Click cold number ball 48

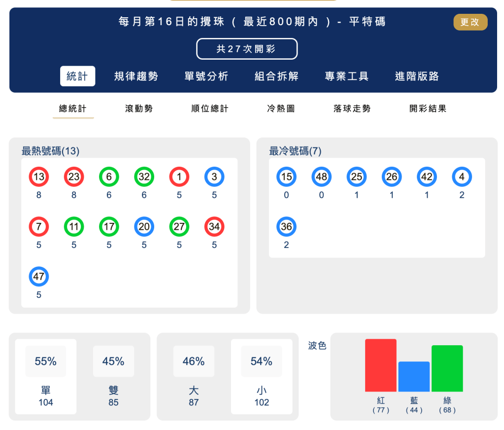[321, 177]
